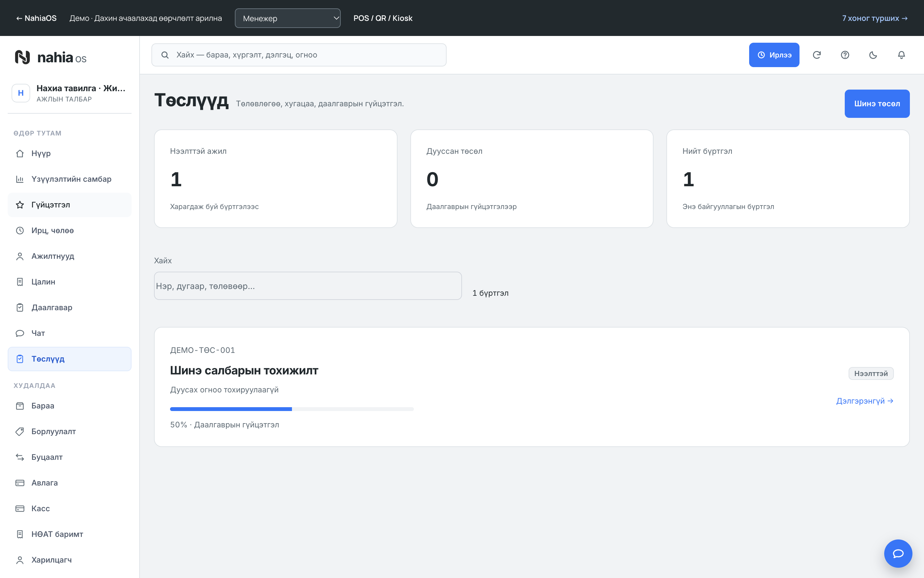
Task: Open Авлага in the sidebar
Action: click(70, 483)
